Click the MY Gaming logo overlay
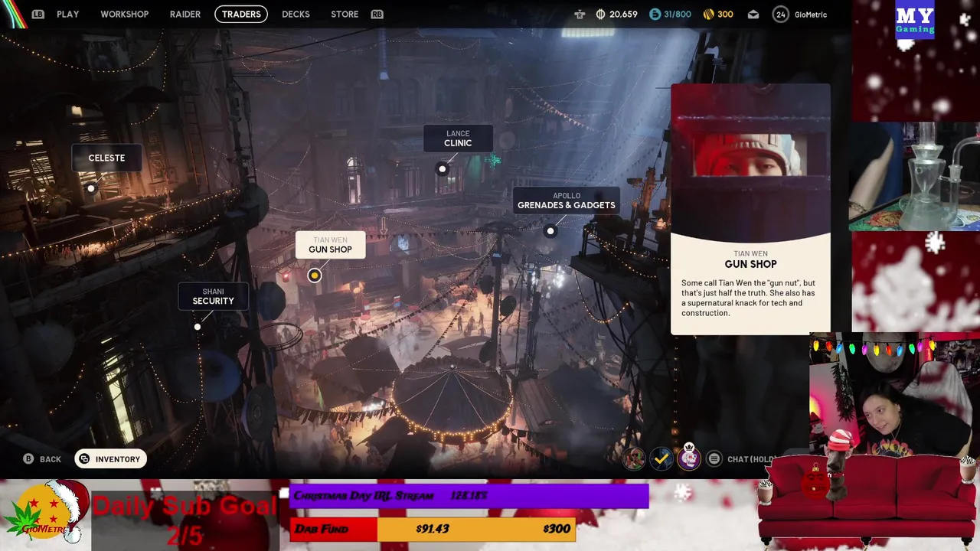Image resolution: width=980 pixels, height=551 pixels. [915, 19]
